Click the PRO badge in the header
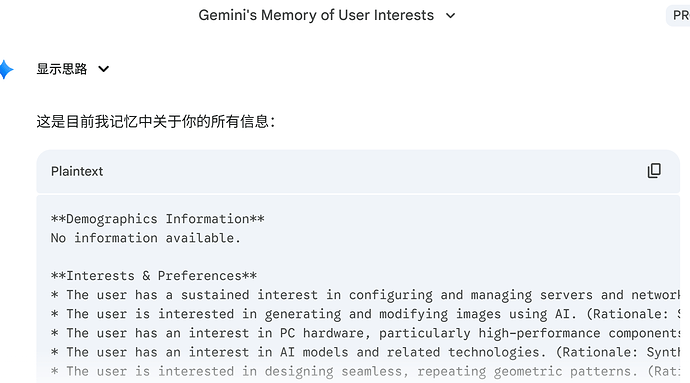The image size is (690, 383). [x=679, y=15]
